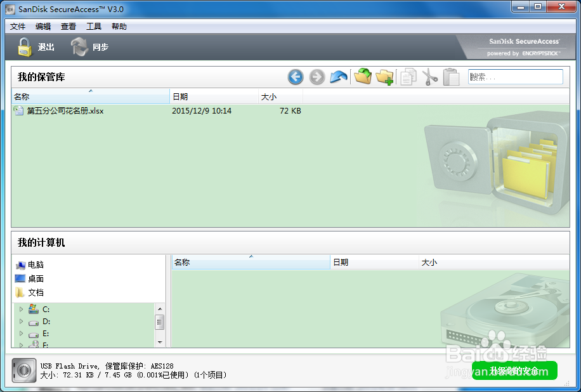This screenshot has height=392, width=581.
Task: Click date cell 2015/12/9 10:14
Action: click(202, 111)
